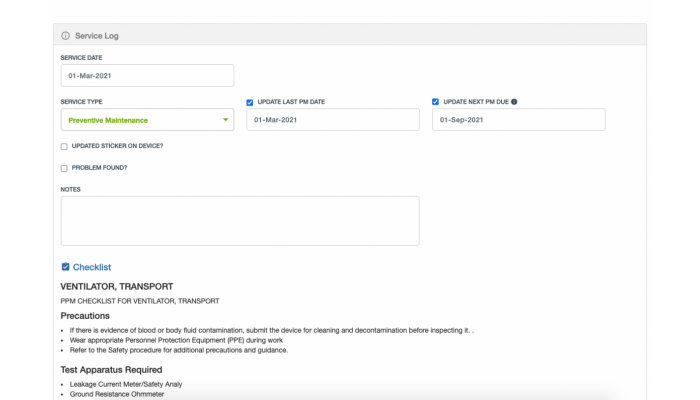Viewport: 700px width, 400px height.
Task: Check the Updated Sticker on Device box
Action: pos(64,146)
